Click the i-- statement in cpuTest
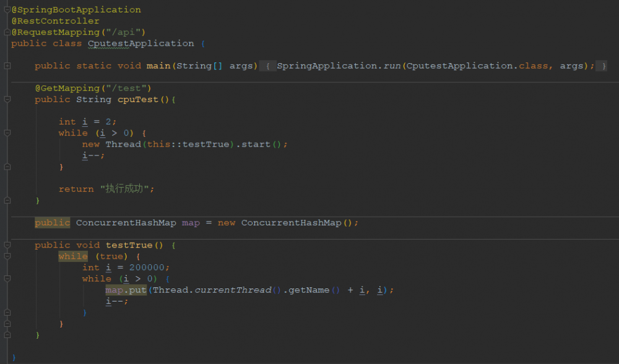Screen dimensions: 619x364 93,155
